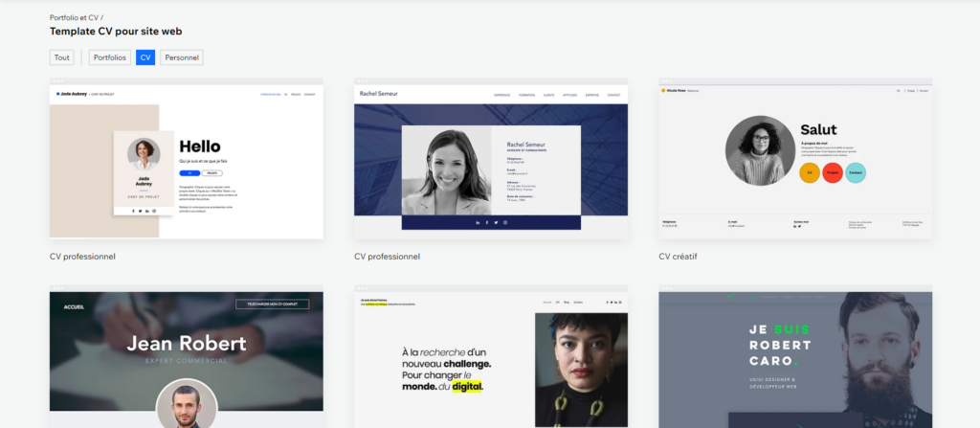The height and width of the screenshot is (428, 980).
Task: Filter templates by Portfolios
Action: tap(109, 57)
